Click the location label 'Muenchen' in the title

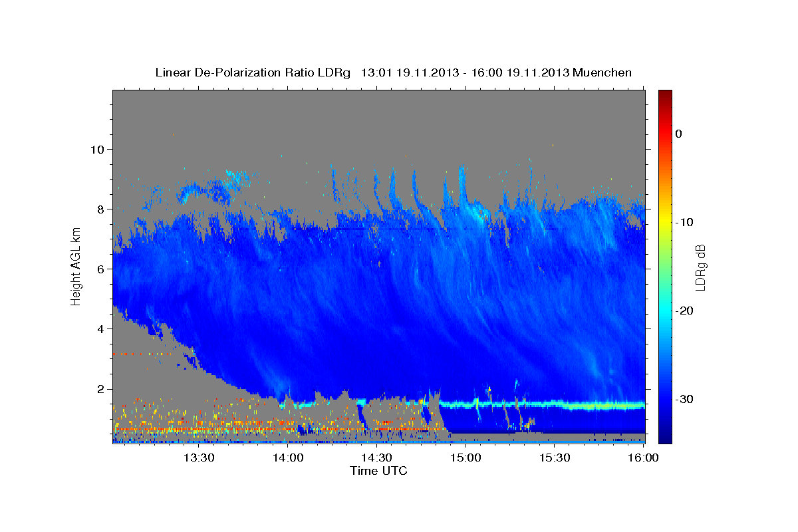pos(602,72)
